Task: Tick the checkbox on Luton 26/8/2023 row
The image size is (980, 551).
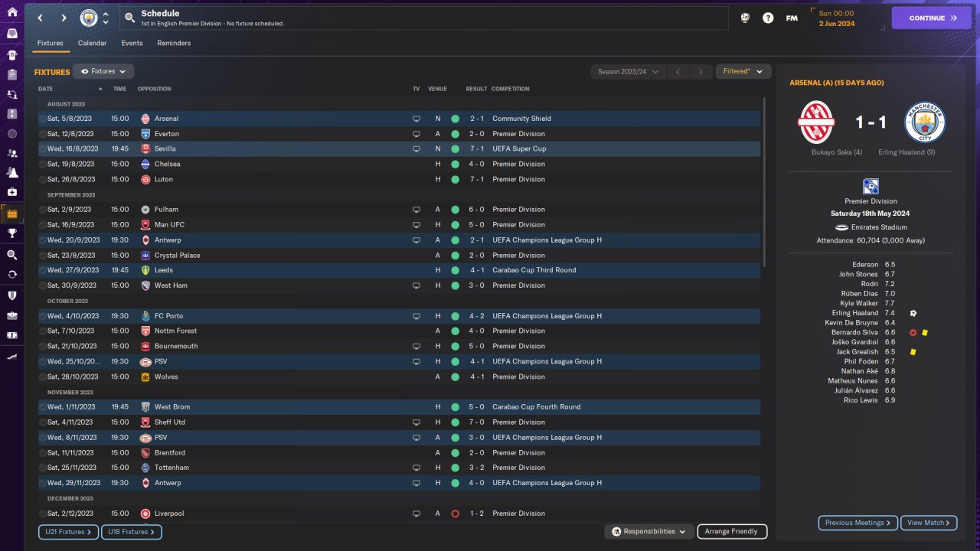Action: coord(43,179)
